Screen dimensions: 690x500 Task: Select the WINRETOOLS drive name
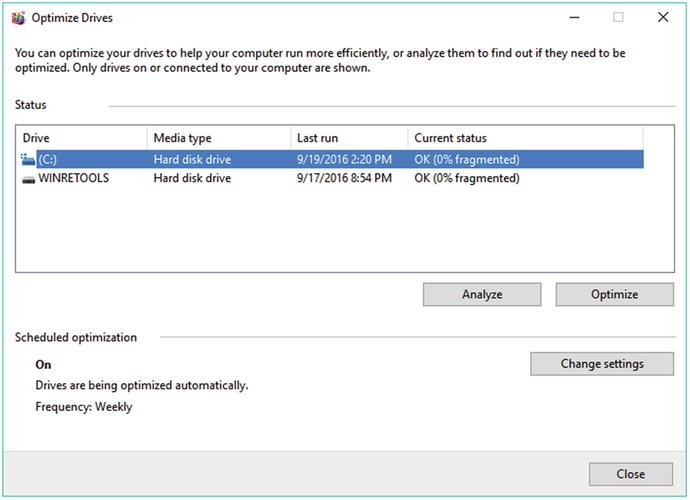[x=73, y=179]
